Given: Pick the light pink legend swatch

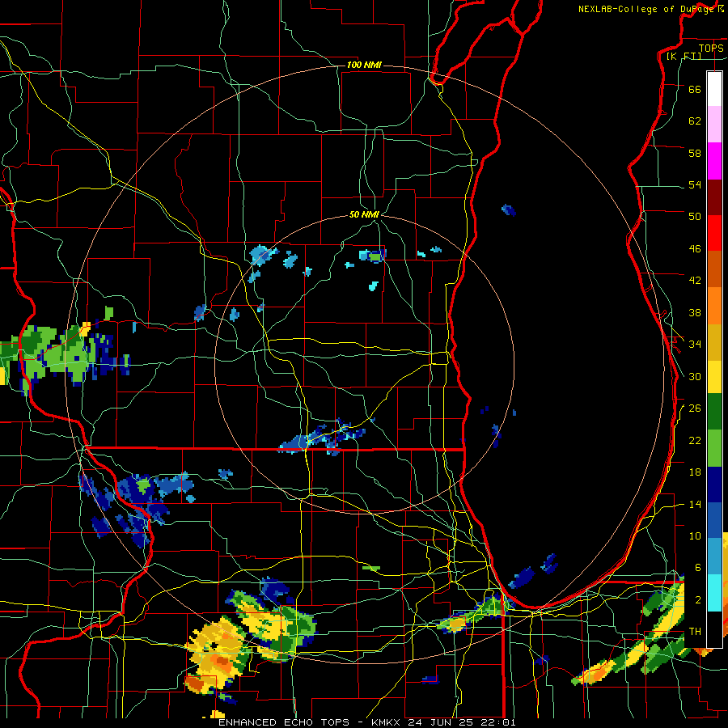Looking at the screenshot, I should (x=714, y=125).
